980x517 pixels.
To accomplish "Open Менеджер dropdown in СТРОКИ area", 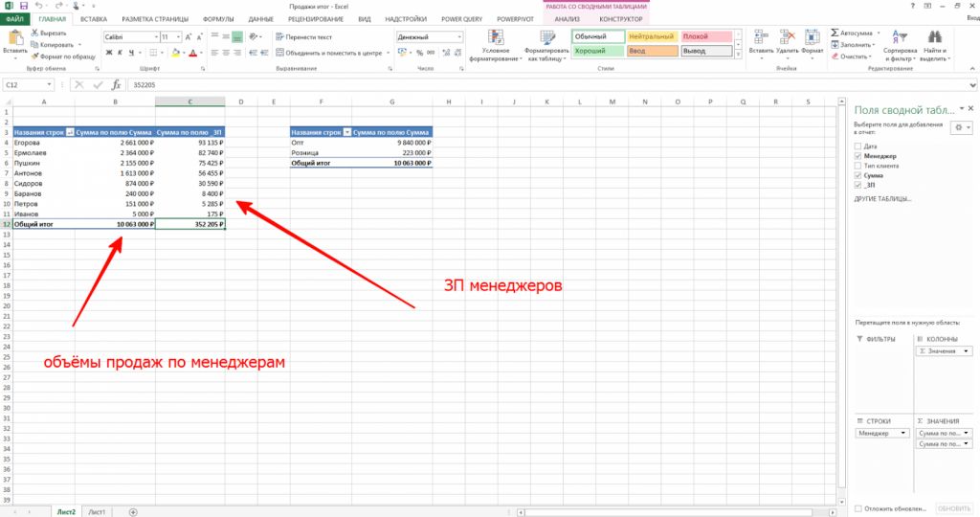I will 902,433.
